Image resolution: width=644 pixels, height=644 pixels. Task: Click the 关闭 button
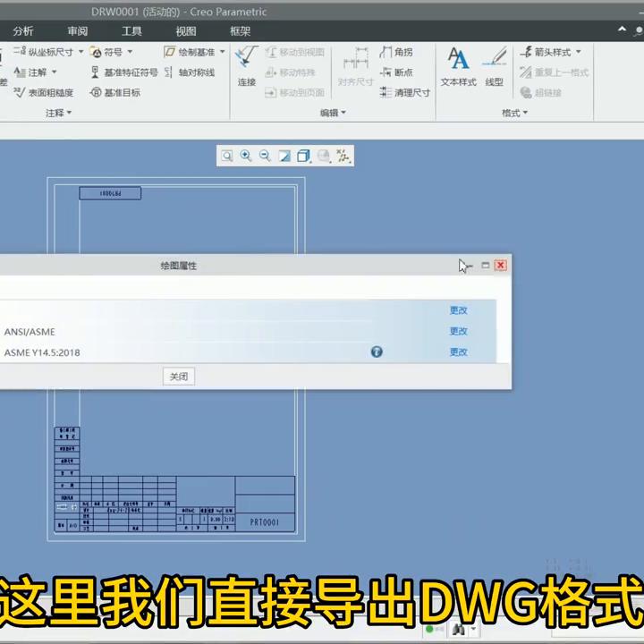click(179, 377)
